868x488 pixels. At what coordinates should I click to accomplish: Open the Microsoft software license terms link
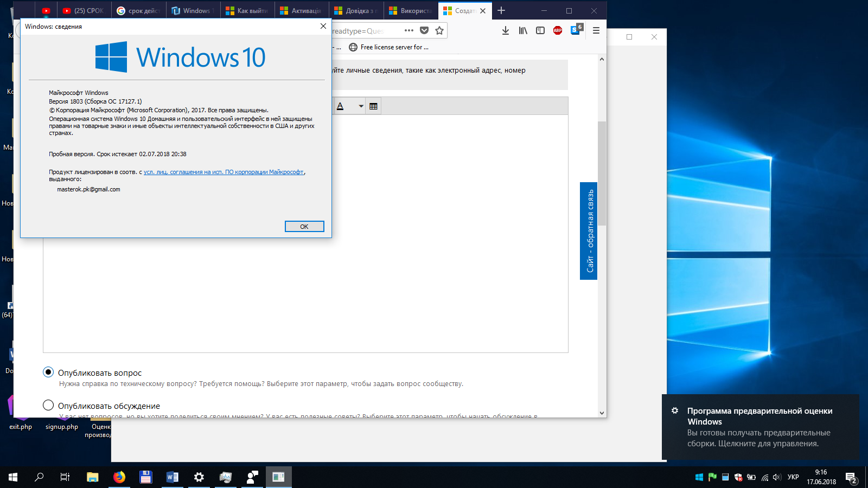pyautogui.click(x=224, y=172)
